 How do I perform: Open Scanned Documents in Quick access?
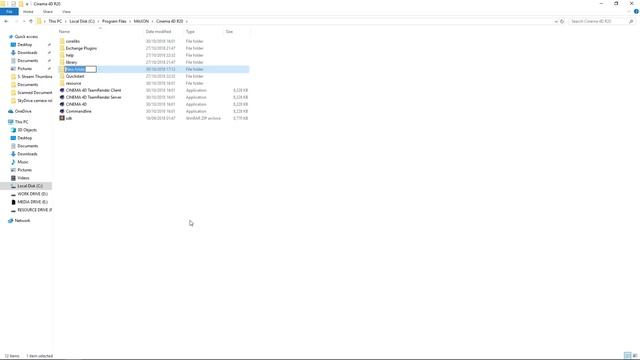click(35, 93)
